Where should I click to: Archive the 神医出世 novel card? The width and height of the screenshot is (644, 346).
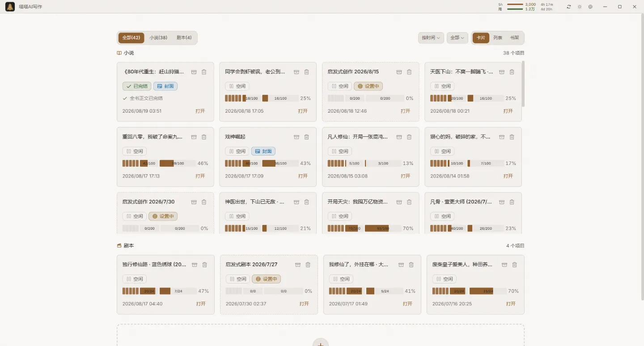click(x=297, y=202)
